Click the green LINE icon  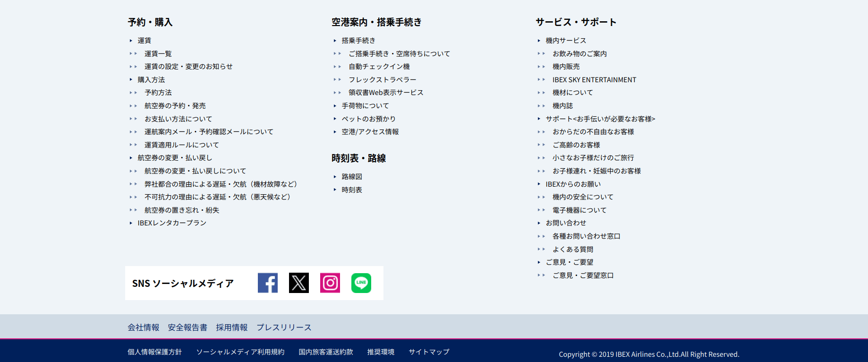[x=361, y=283]
